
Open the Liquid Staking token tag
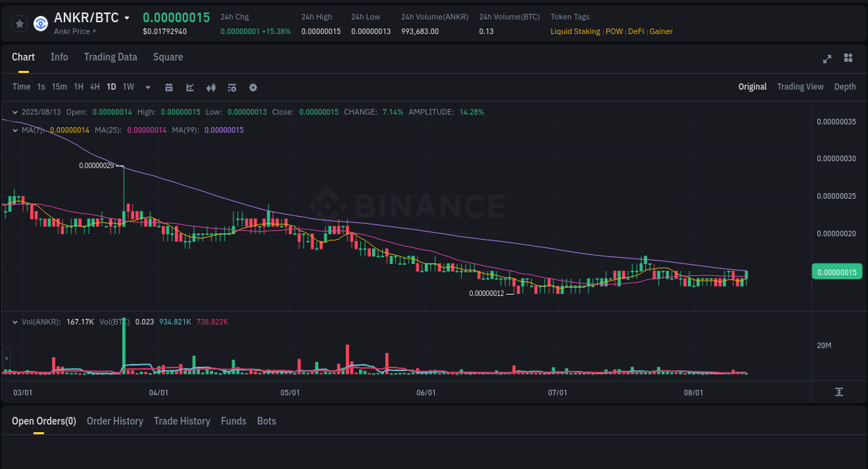[x=575, y=31]
